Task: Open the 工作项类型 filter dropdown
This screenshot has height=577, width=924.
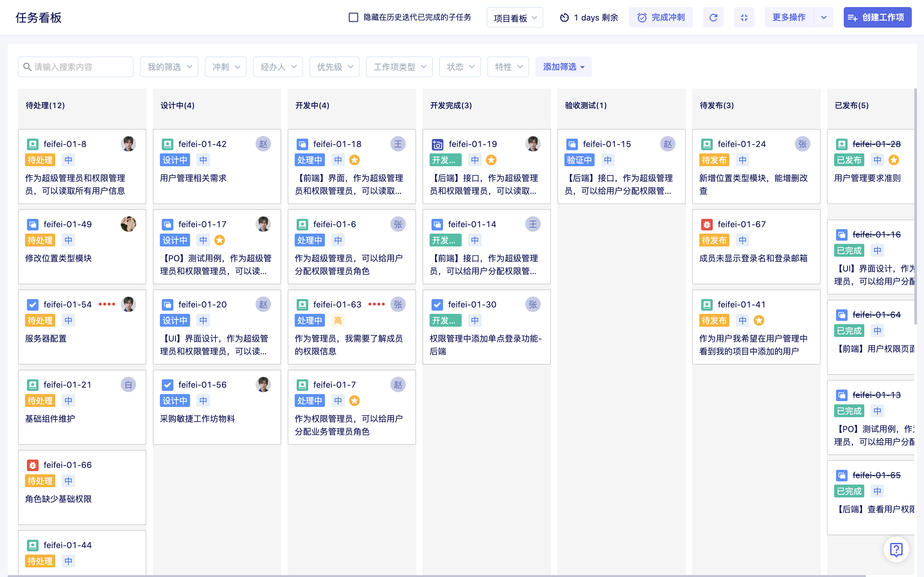Action: 399,67
